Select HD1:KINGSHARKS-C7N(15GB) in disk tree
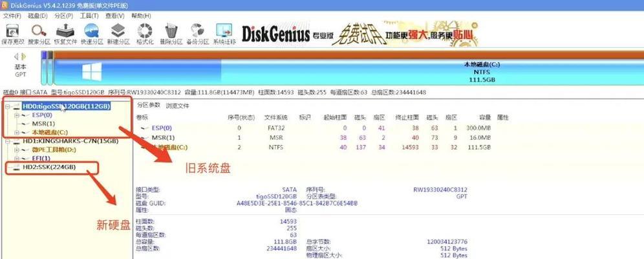This screenshot has height=259, width=644. point(70,141)
